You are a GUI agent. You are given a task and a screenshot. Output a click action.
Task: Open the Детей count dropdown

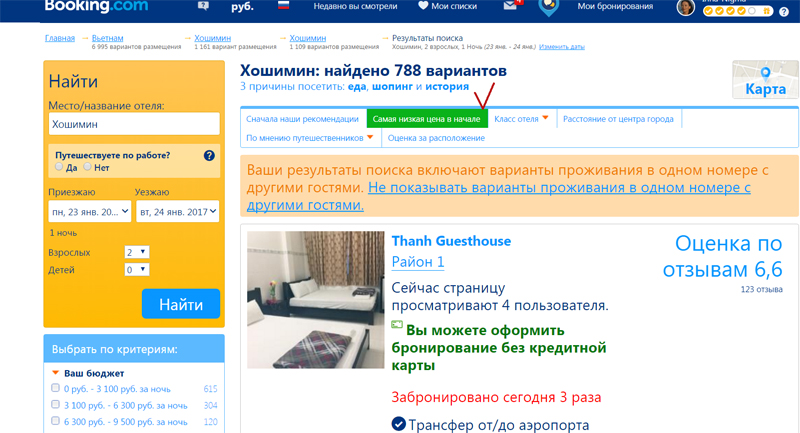click(x=137, y=269)
